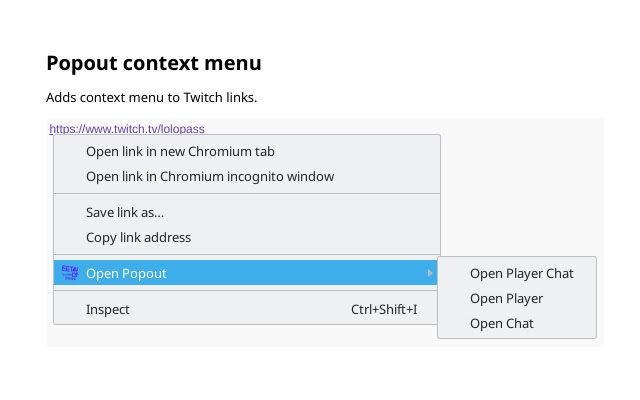Select Copy link address
Image resolution: width=640 pixels, height=400 pixels.
(138, 237)
